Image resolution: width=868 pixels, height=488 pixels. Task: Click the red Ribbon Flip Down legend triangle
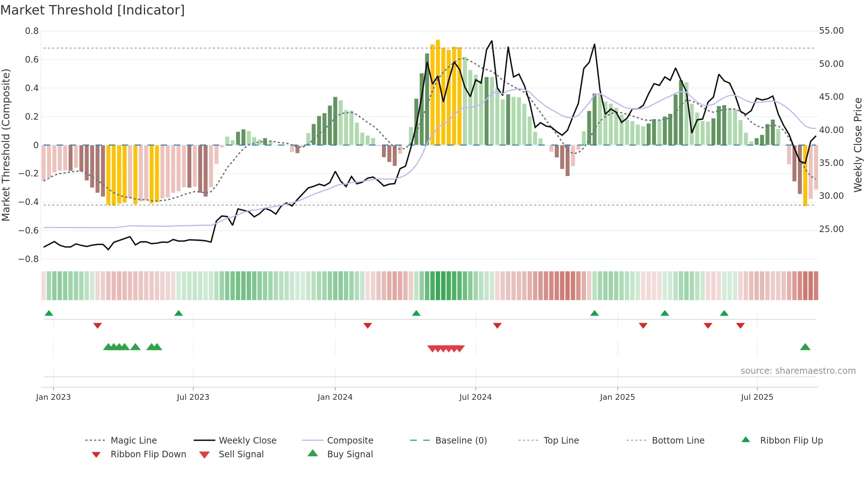point(96,455)
